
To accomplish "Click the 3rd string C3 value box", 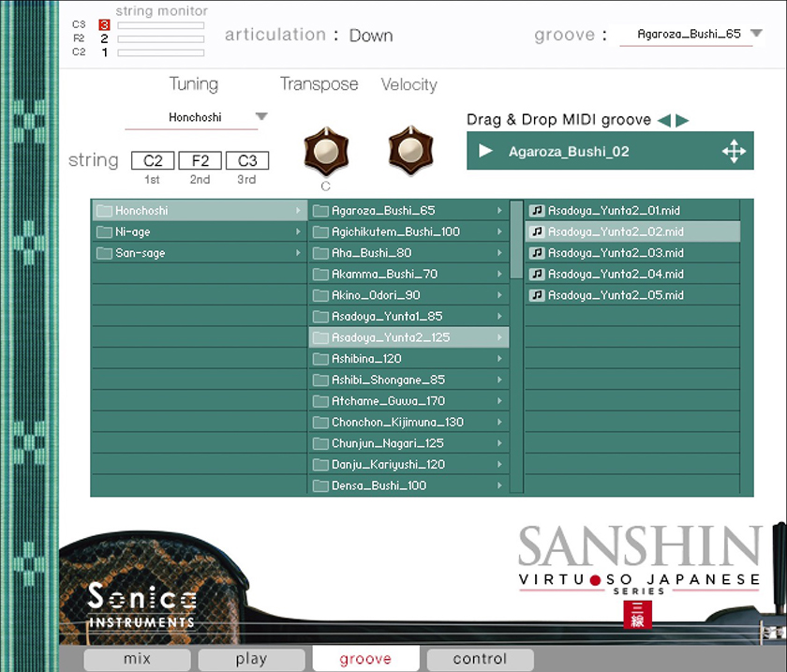I will [x=247, y=160].
